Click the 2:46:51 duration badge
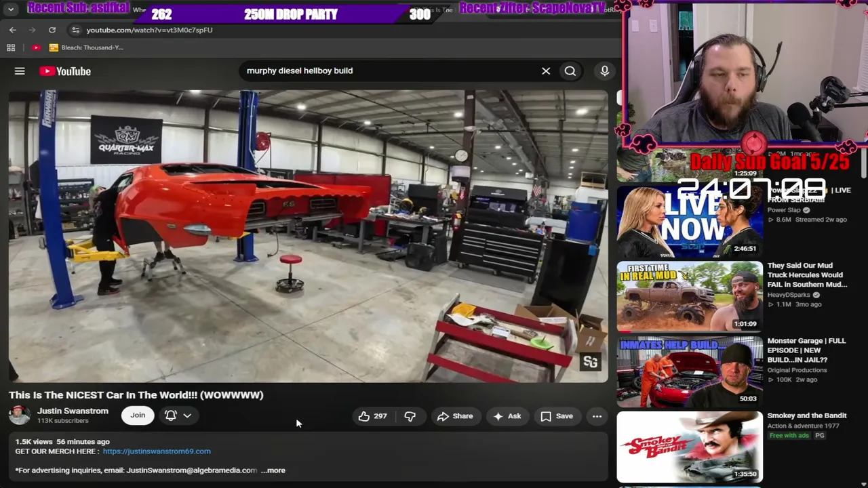 click(745, 249)
